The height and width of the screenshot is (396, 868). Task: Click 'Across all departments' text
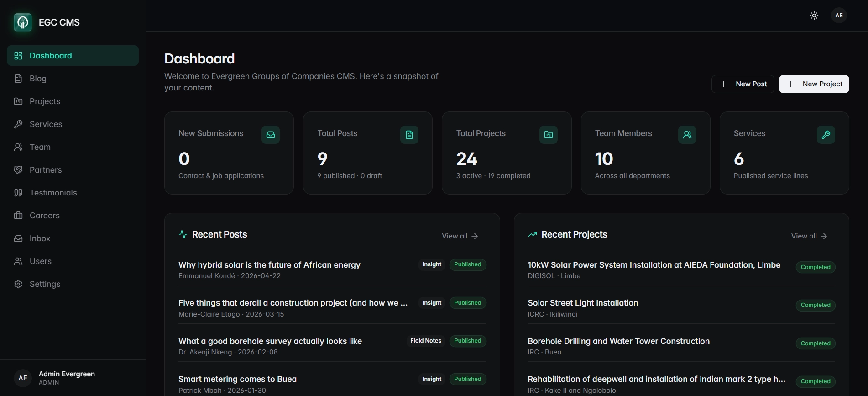(632, 176)
